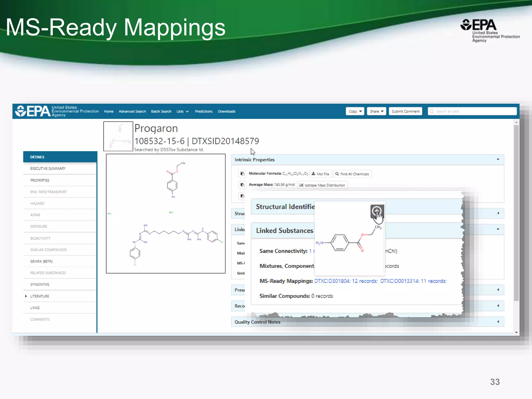Viewport: 532px width, 399px height.
Task: Open the Predictions page
Action: pos(204,111)
